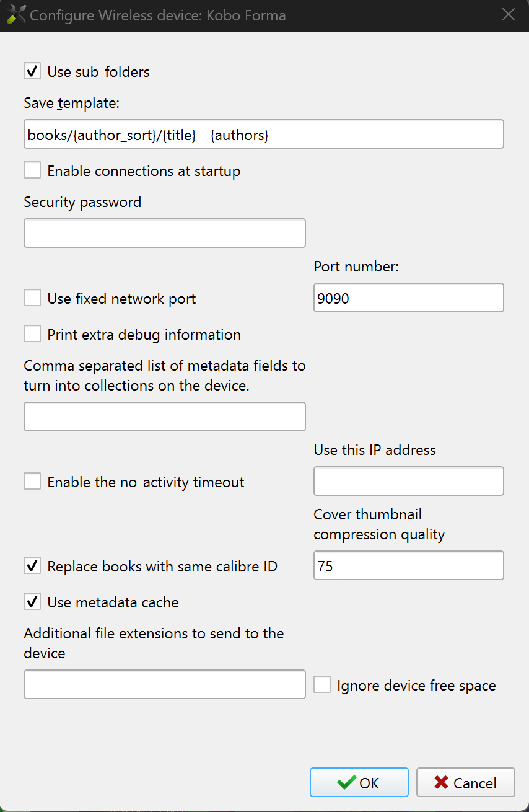Focus the Security password field

(164, 233)
